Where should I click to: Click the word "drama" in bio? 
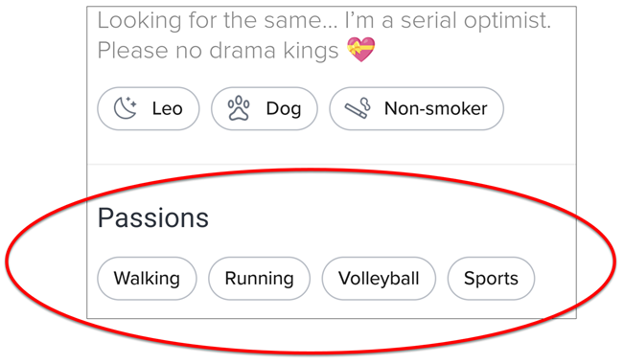(x=243, y=51)
